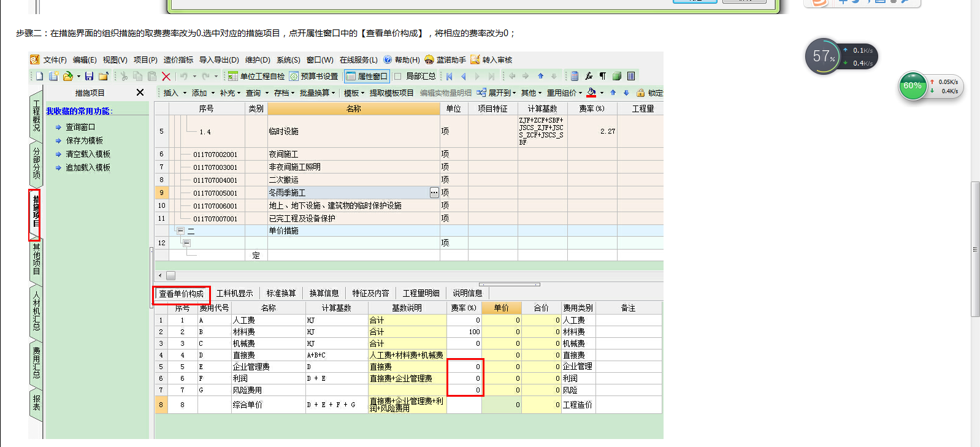Click the paragraph mark ¶ icon
This screenshot has height=447, width=980.
tap(603, 76)
